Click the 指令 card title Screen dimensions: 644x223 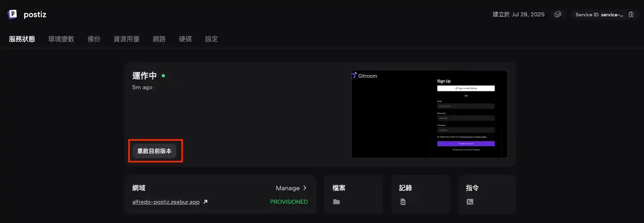tap(472, 188)
